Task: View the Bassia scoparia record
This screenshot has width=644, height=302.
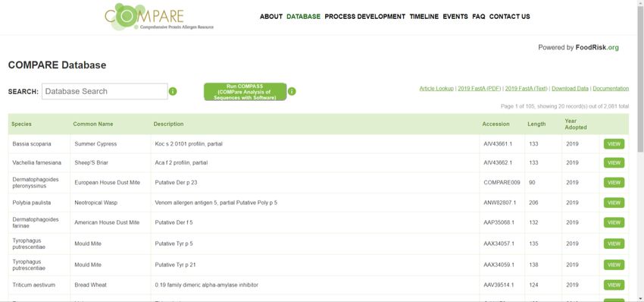Action: tap(614, 144)
